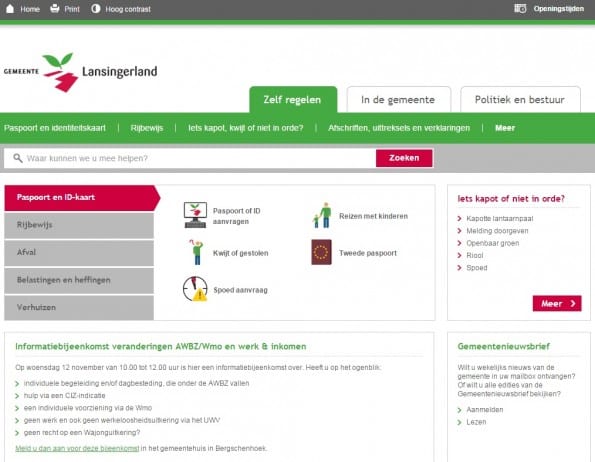Select Belastingen en heffingen sidebar item
595x462 pixels.
point(79,280)
